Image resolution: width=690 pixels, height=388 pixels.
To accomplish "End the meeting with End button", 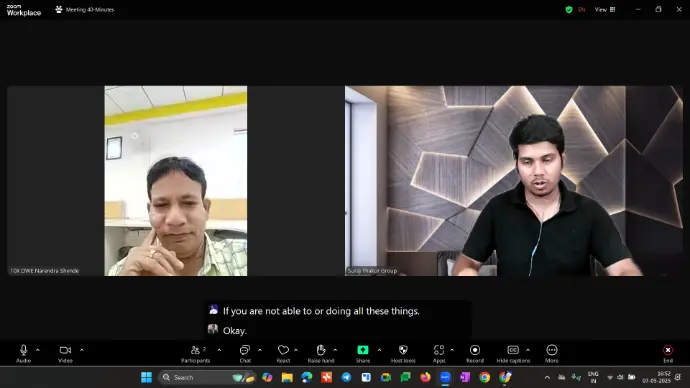I will click(668, 353).
